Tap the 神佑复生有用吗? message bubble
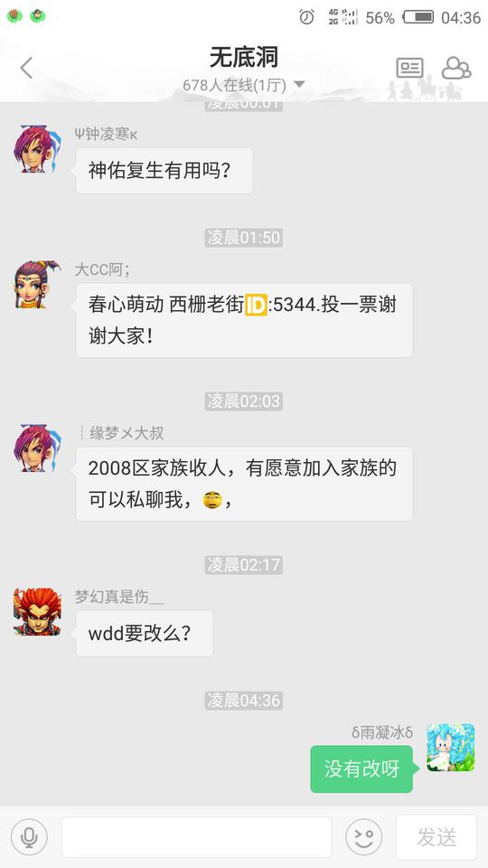 tap(164, 171)
